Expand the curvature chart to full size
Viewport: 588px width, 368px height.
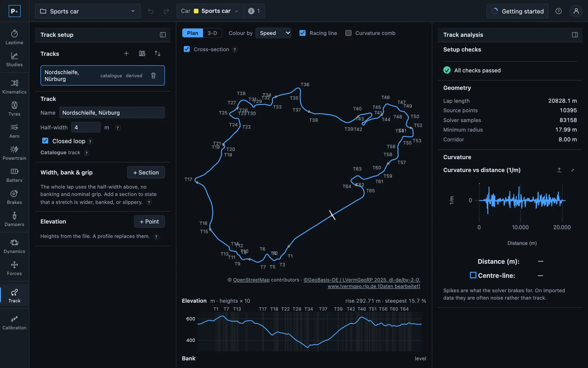572,170
